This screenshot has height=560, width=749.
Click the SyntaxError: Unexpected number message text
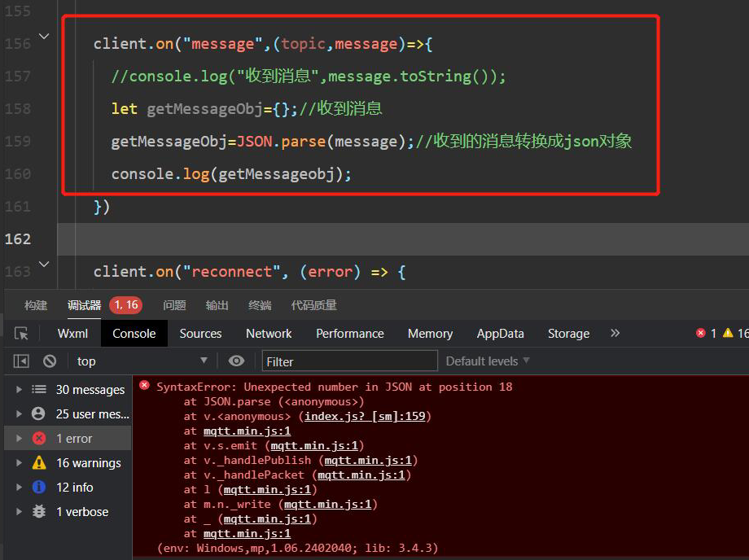tap(335, 387)
